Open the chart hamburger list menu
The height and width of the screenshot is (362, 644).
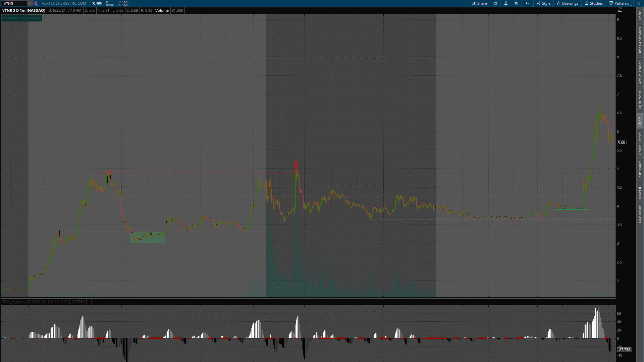639,3
